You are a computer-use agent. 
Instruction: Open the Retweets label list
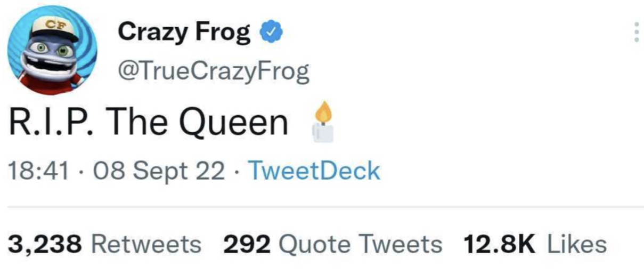[x=147, y=245]
